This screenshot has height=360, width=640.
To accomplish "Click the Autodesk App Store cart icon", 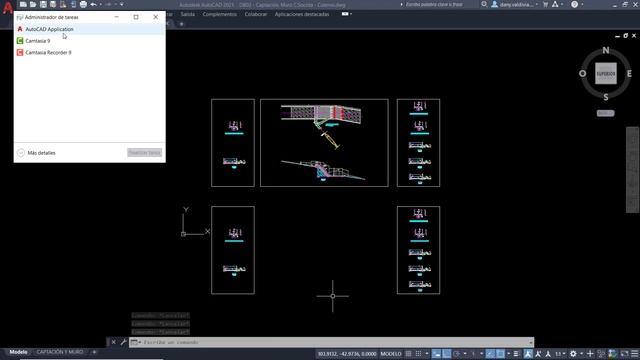I will [x=545, y=4].
